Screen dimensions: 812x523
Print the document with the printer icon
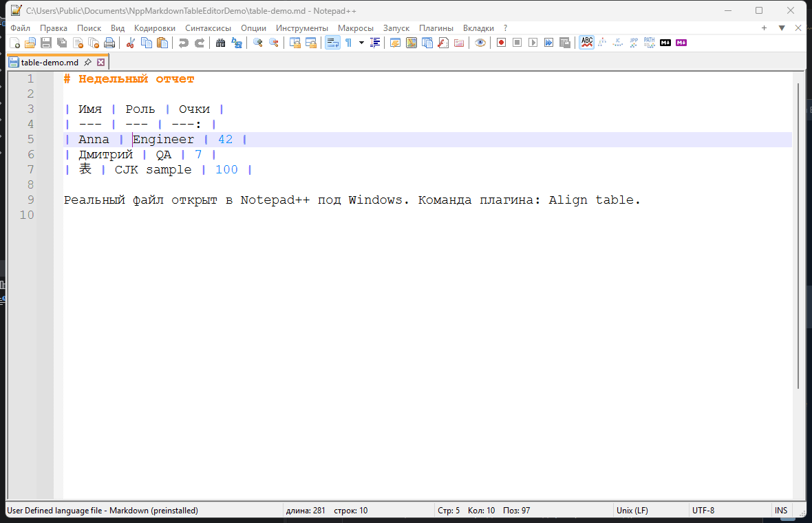pos(109,43)
